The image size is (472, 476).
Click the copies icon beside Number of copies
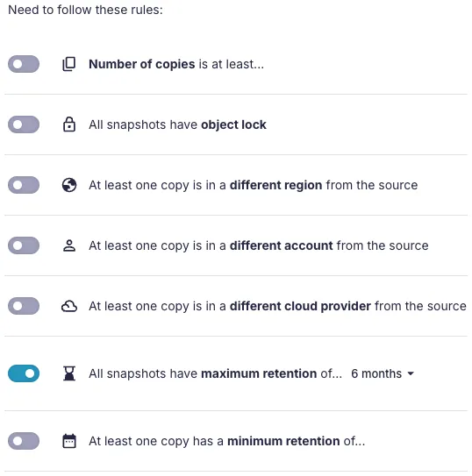[x=69, y=64]
